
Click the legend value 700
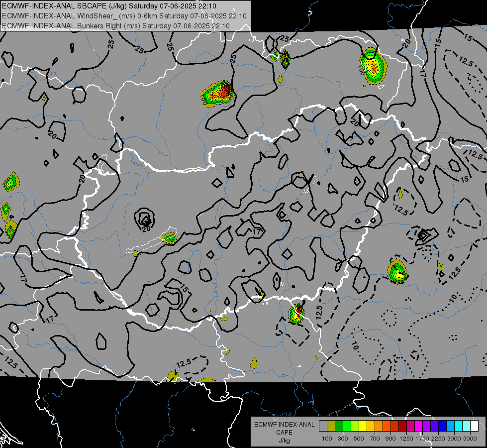tap(375, 439)
